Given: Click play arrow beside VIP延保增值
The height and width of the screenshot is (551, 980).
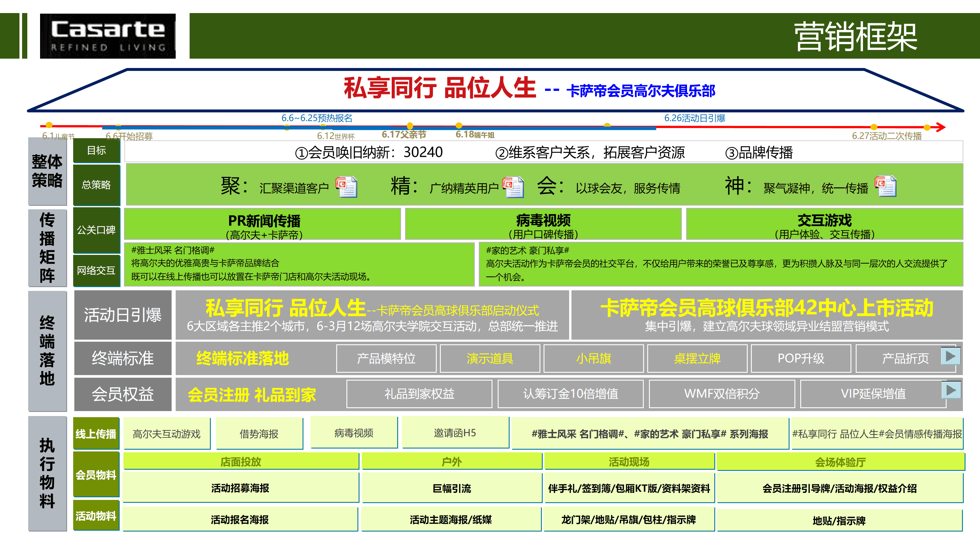Looking at the screenshot, I should tap(951, 390).
